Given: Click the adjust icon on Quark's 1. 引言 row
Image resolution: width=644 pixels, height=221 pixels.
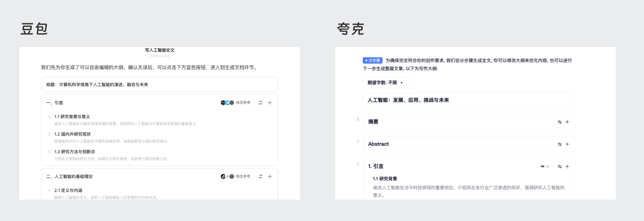Looking at the screenshot, I should [x=559, y=166].
